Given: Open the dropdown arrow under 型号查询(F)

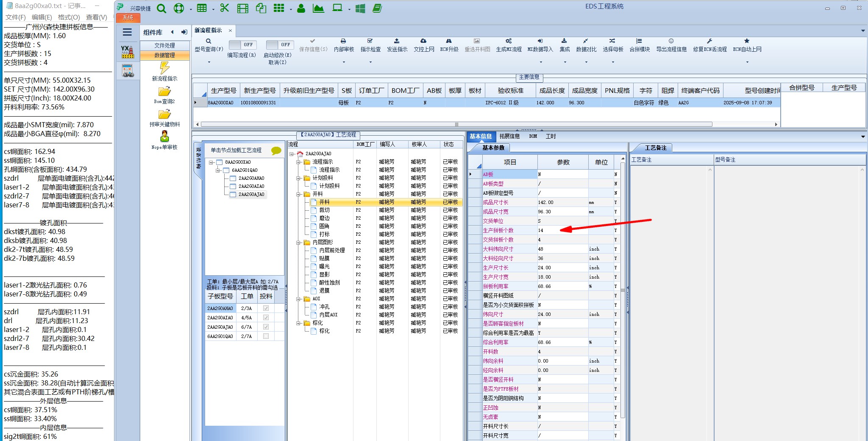Looking at the screenshot, I should (209, 62).
